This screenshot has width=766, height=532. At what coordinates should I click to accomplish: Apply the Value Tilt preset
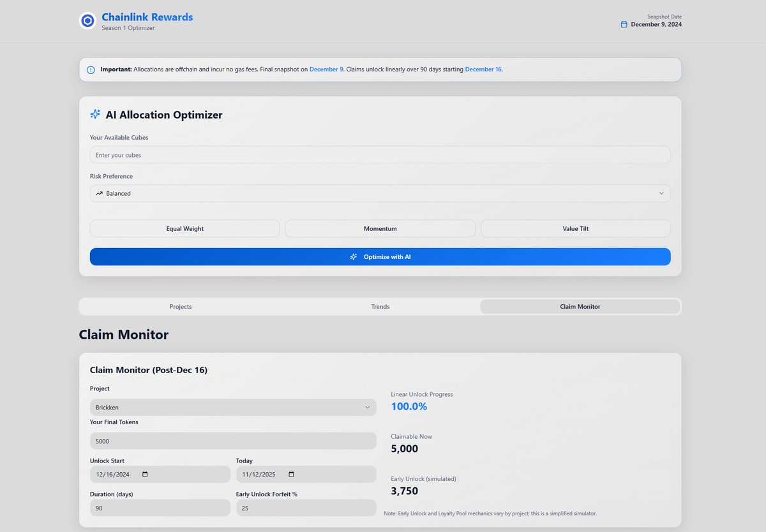tap(576, 228)
